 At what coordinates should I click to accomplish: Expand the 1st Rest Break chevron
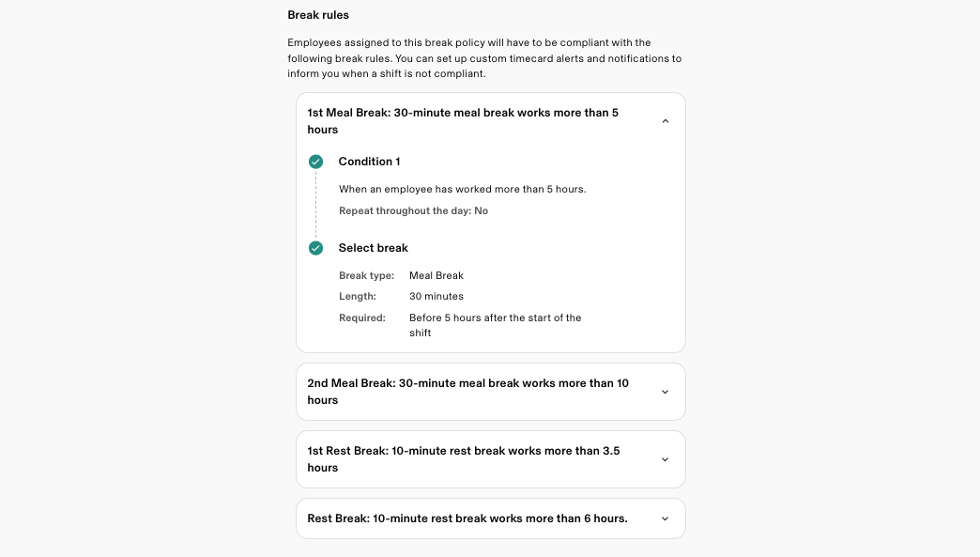tap(665, 459)
